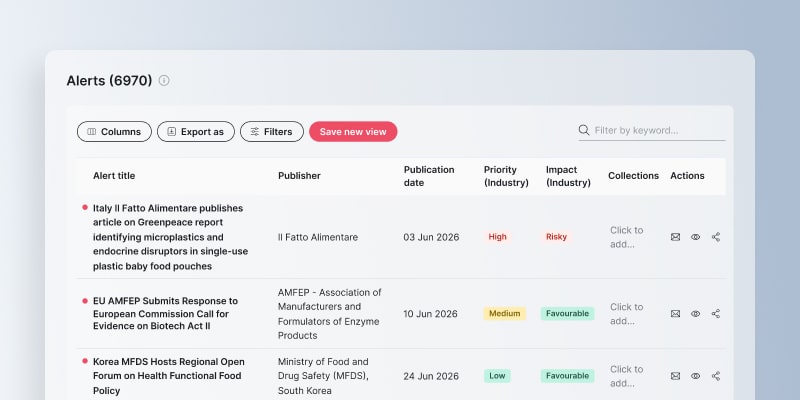Click the info icon beside Alerts (6970)
Viewport: 800px width, 400px height.
click(164, 81)
